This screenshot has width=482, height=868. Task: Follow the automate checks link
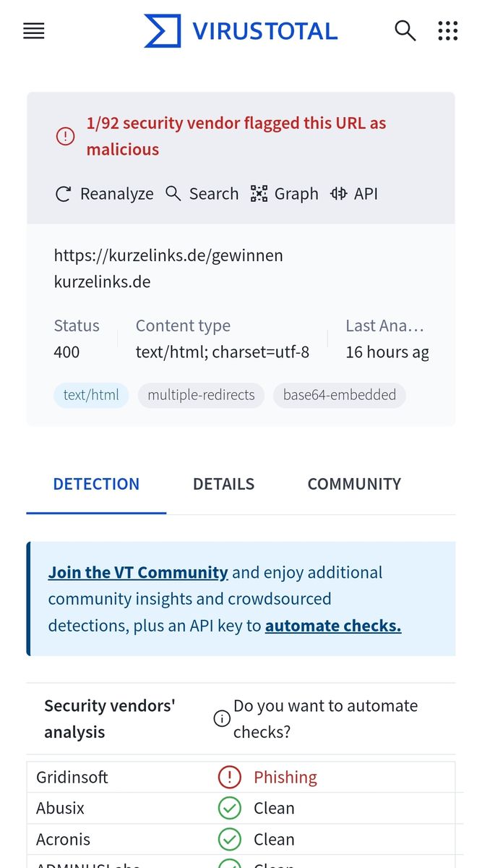[333, 626]
